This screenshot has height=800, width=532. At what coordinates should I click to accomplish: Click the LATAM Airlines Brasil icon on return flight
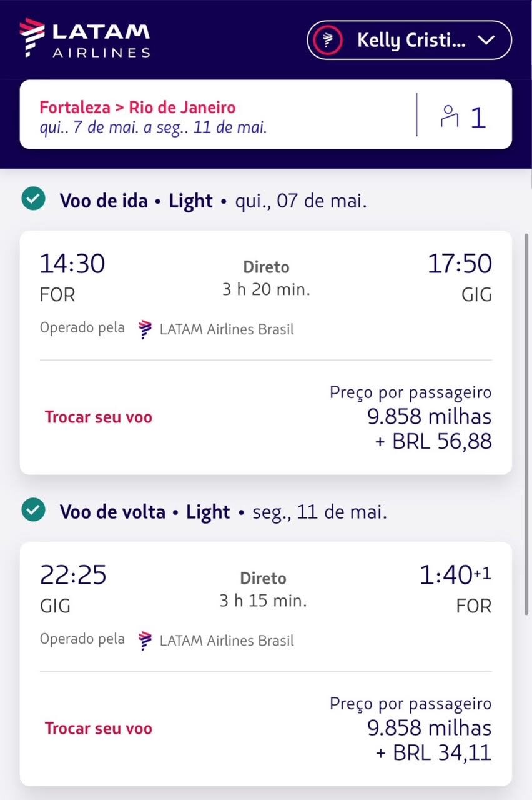coord(145,640)
